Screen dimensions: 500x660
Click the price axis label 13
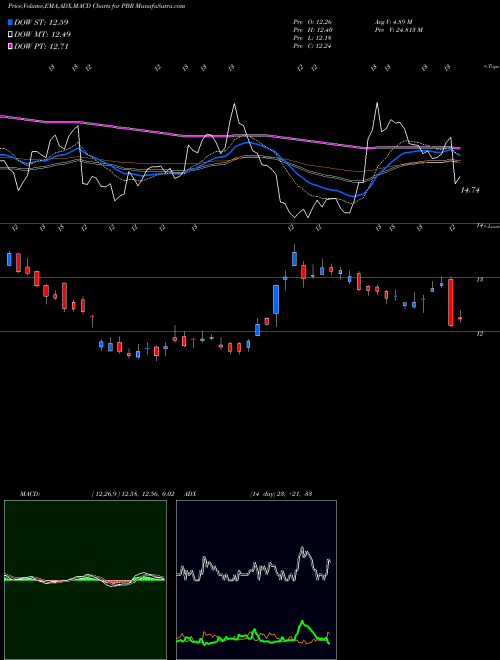[x=480, y=279]
